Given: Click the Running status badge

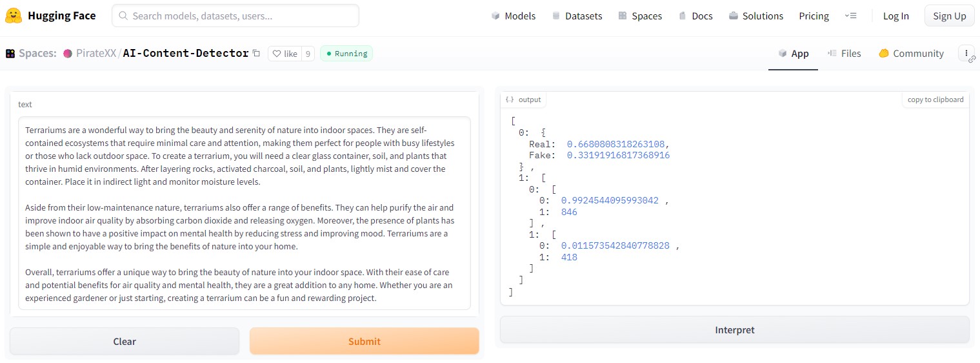Looking at the screenshot, I should [x=346, y=54].
